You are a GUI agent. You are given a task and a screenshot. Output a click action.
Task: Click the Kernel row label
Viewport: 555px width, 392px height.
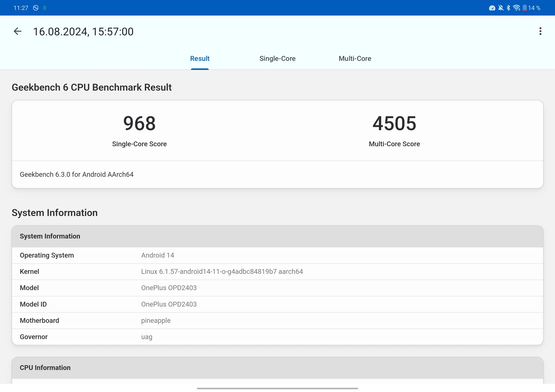pyautogui.click(x=29, y=271)
